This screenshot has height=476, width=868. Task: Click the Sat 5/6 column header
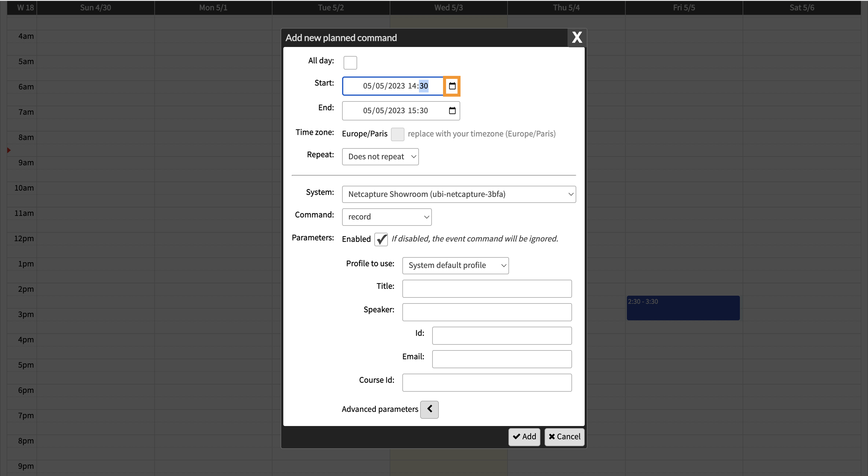[x=802, y=8]
